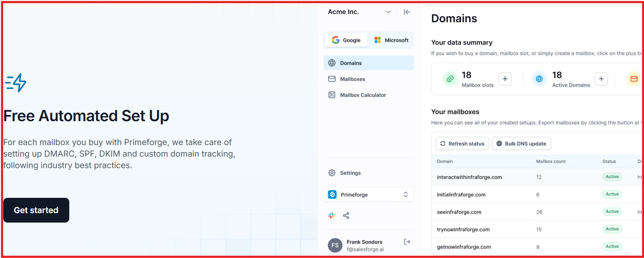
Task: Click the Active badge for seeinfraforge.com
Action: coord(612,211)
